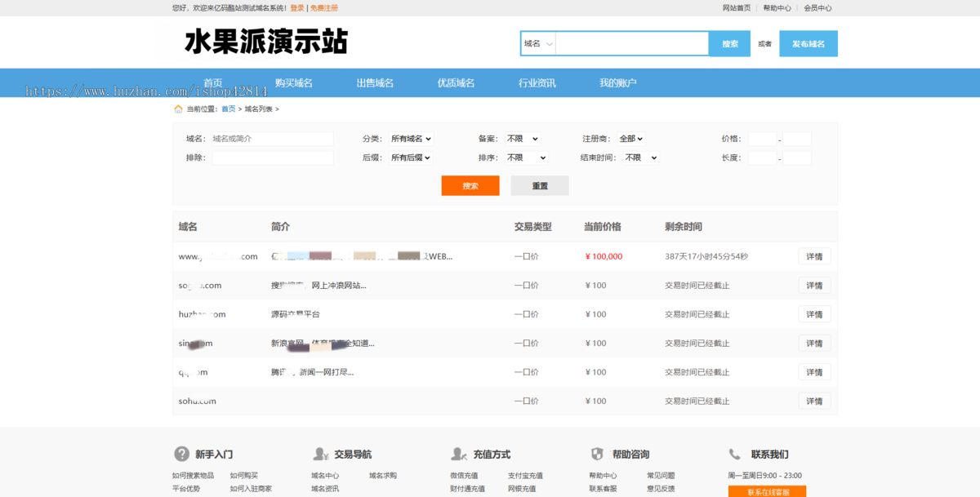Open the 域名 search type dropdown
The width and height of the screenshot is (980, 497).
538,43
